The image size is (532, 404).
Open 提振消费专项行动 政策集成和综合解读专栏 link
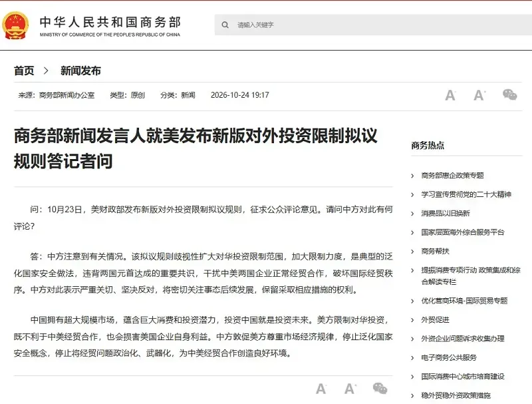471,276
